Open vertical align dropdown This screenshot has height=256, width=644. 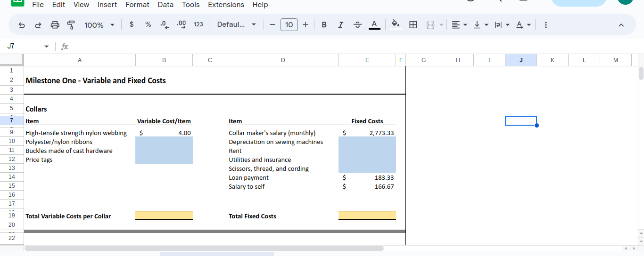[480, 24]
